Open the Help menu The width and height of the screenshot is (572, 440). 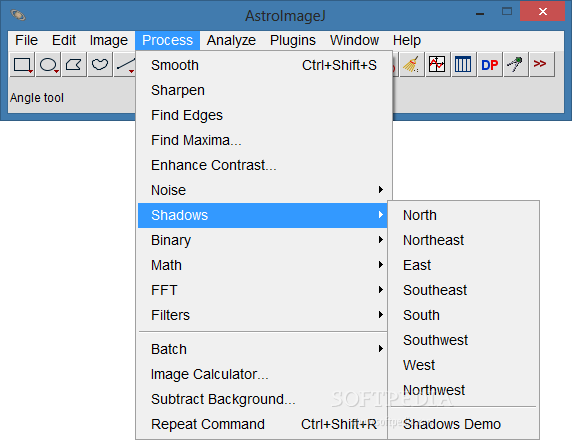click(x=407, y=40)
